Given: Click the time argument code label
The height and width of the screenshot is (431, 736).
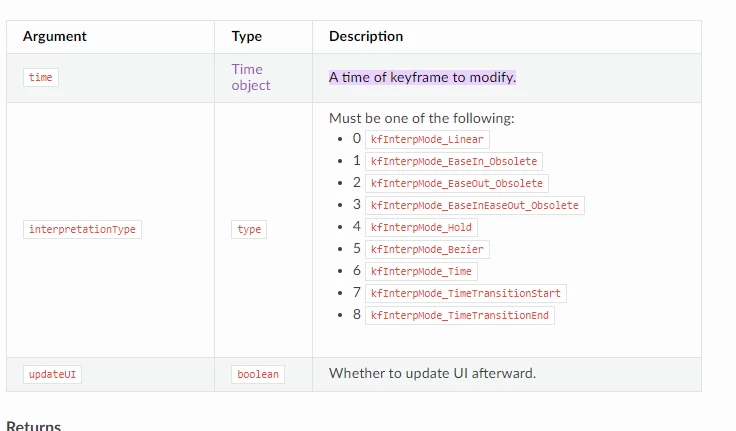Looking at the screenshot, I should (x=41, y=77).
